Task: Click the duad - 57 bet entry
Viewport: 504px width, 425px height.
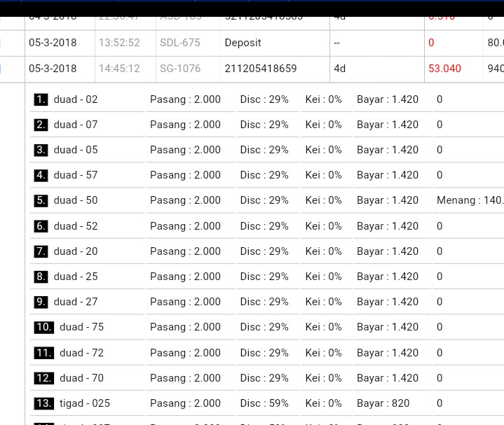Action: 76,175
